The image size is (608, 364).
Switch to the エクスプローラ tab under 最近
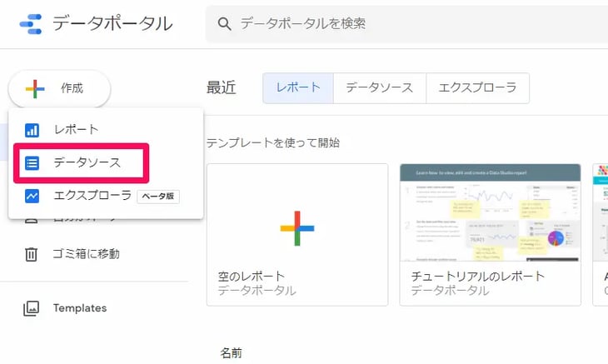point(477,88)
